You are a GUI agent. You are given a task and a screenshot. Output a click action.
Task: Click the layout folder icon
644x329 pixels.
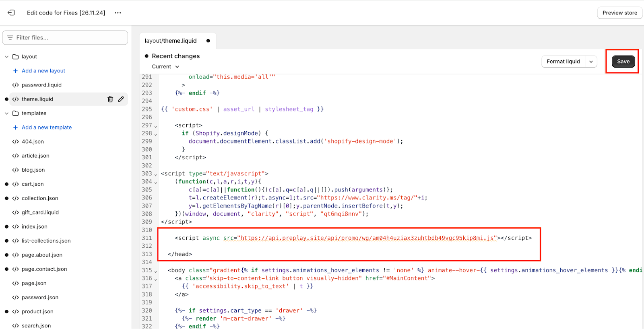pyautogui.click(x=16, y=57)
